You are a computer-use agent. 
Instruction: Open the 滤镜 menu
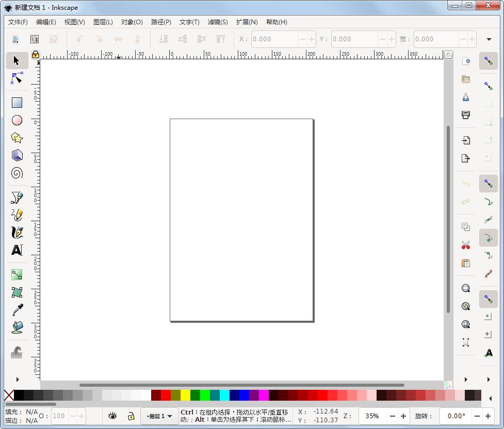tap(218, 22)
